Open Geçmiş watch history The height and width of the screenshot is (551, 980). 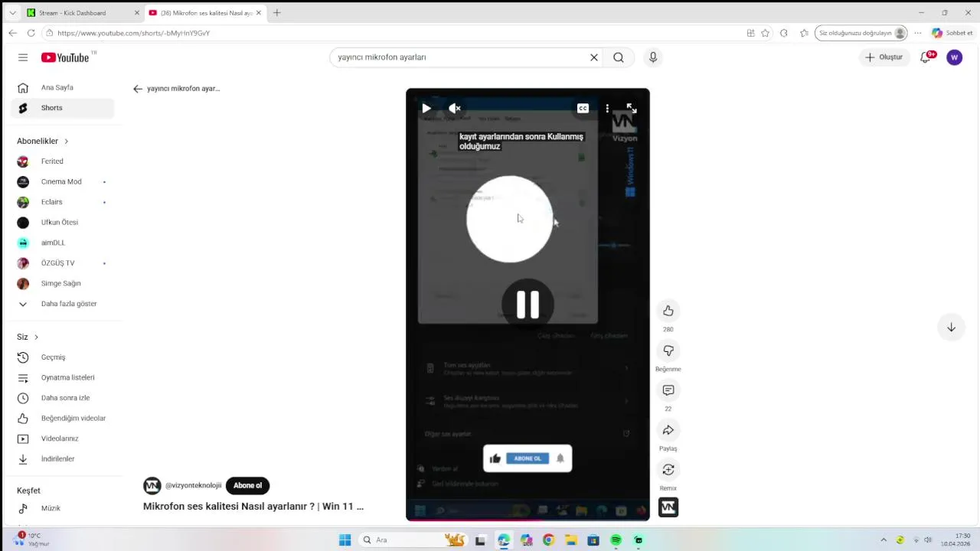point(63,357)
